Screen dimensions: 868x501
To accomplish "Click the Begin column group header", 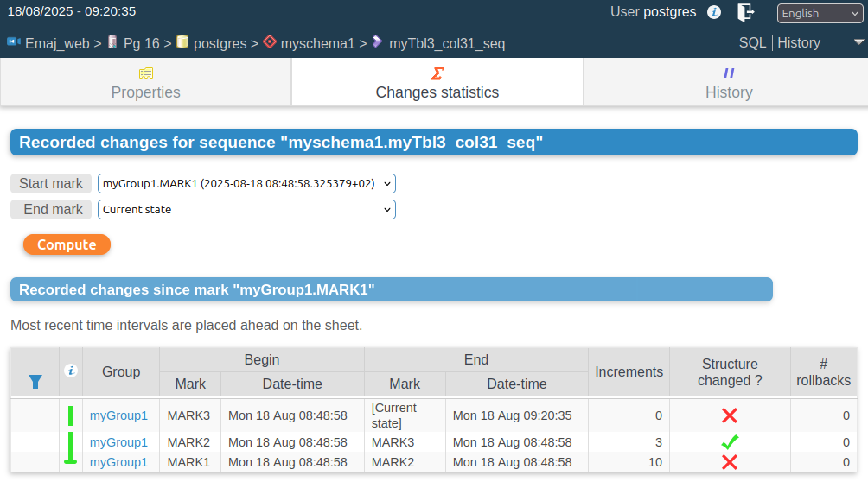I will coord(262,359).
